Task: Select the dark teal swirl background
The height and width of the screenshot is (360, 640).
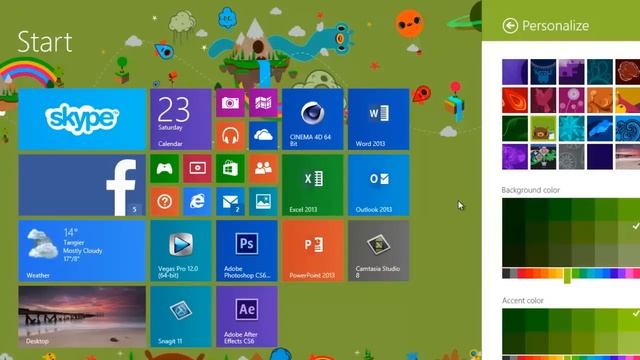Action: point(600,72)
